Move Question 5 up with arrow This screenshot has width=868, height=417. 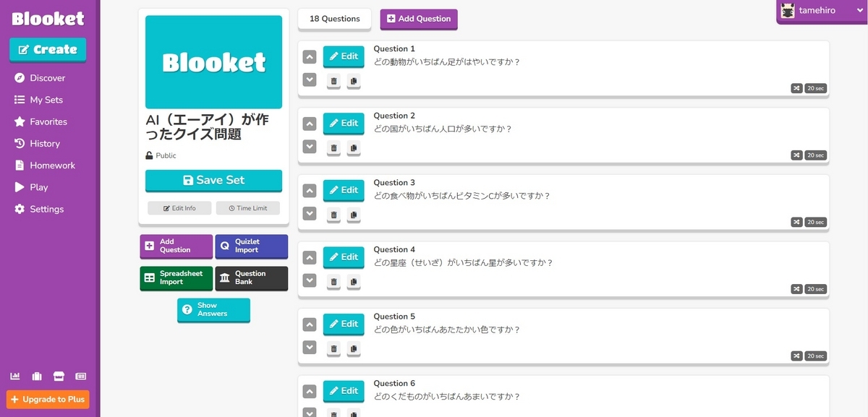coord(310,324)
